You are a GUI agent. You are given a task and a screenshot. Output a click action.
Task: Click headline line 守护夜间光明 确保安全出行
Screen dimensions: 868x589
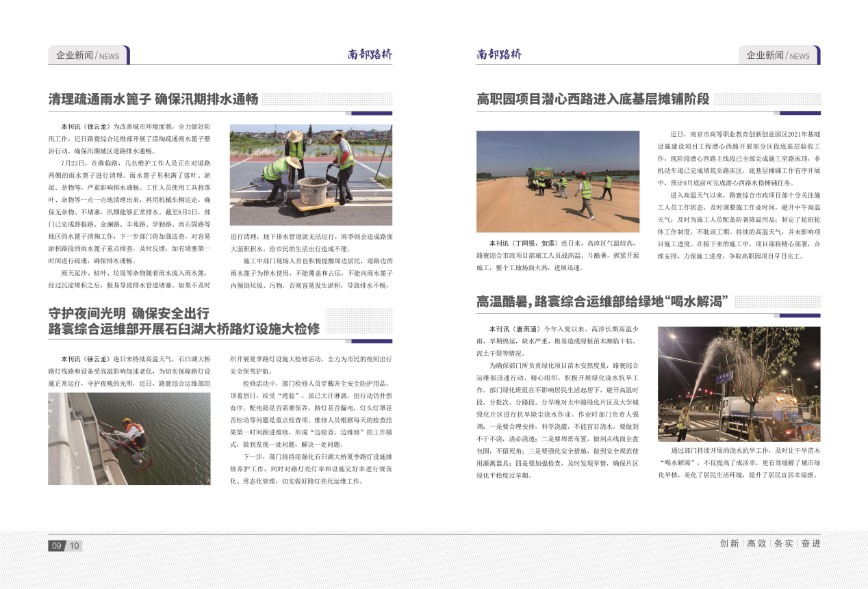pos(129,313)
